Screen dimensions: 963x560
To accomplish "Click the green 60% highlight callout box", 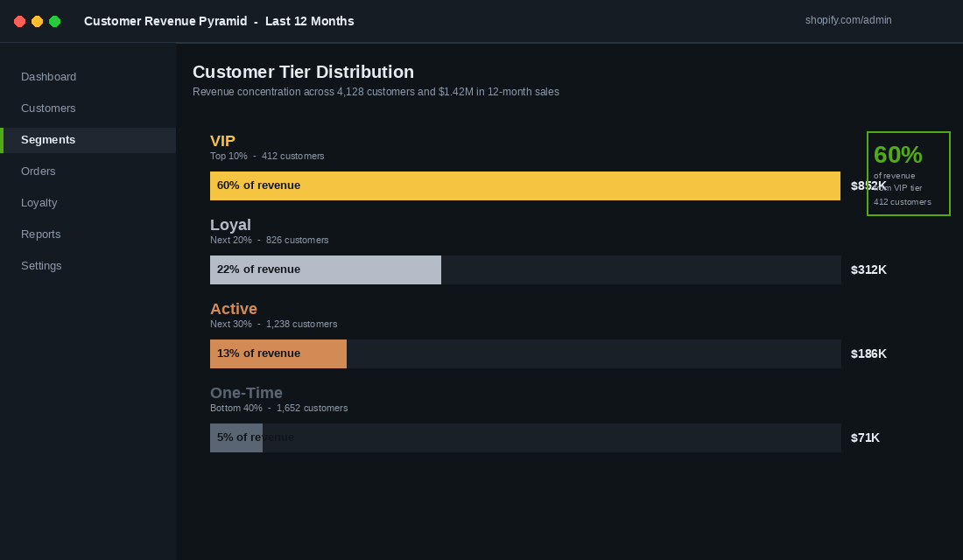I will pyautogui.click(x=909, y=174).
